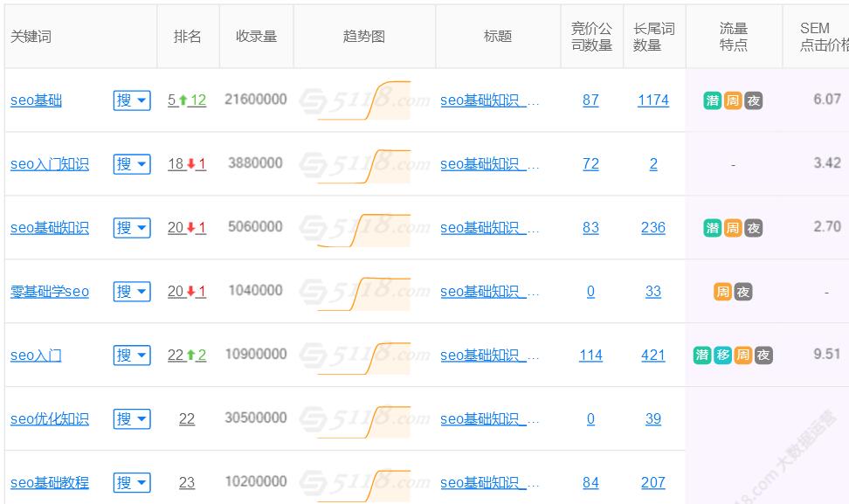Open the 搜 dropdown for seo优化知识
Screen dimensions: 849x504
132,419
